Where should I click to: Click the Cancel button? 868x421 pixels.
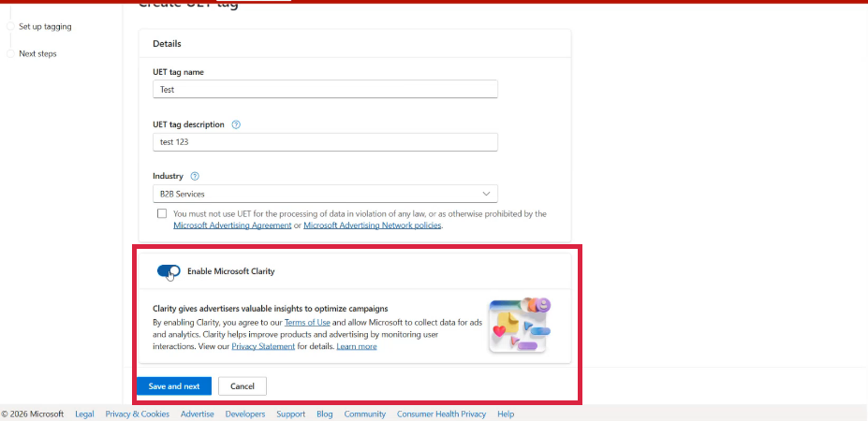tap(243, 386)
